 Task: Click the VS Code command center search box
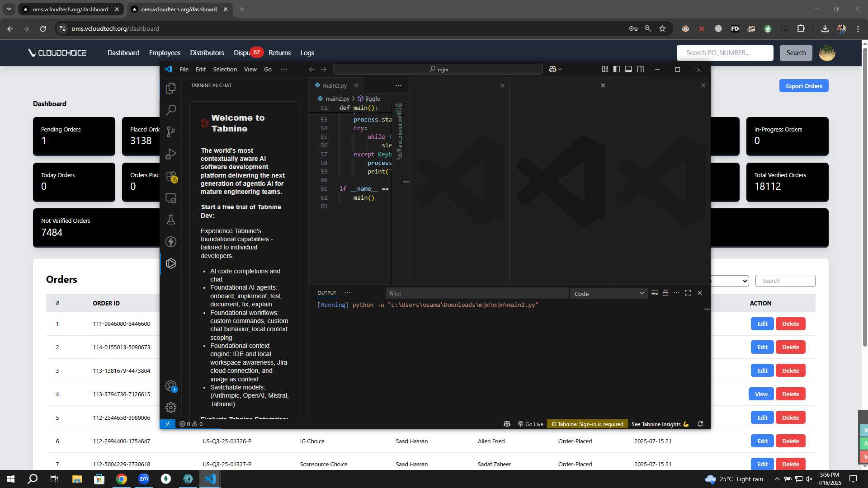pos(438,69)
